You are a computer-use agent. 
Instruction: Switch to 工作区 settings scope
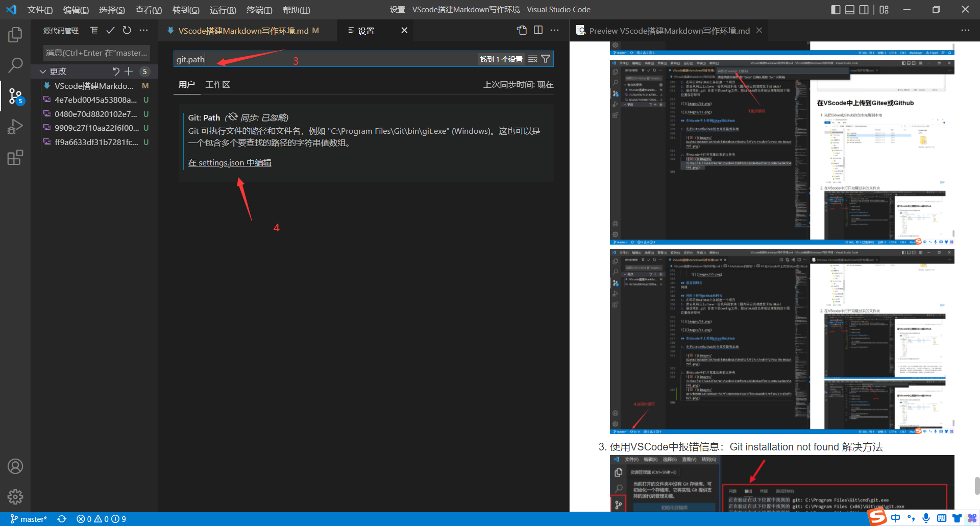[x=217, y=85]
